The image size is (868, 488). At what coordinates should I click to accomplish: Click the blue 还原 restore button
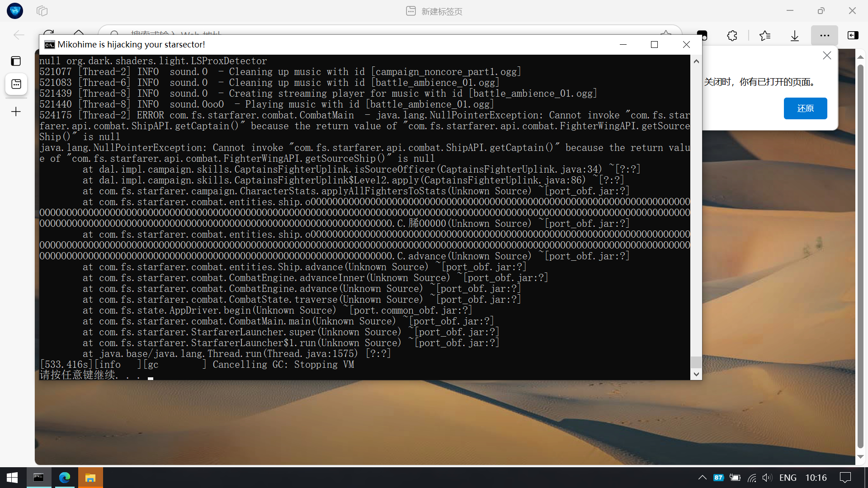pyautogui.click(x=805, y=108)
